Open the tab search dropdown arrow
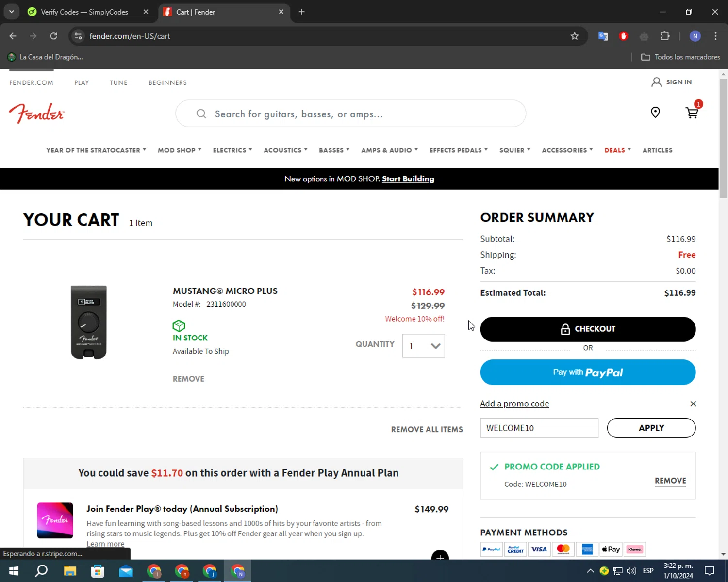Viewport: 728px width, 582px height. point(11,12)
